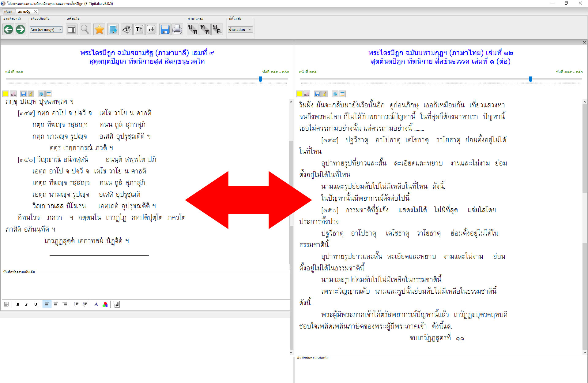Close the right comparison pane
This screenshot has width=588, height=383.
584,42
